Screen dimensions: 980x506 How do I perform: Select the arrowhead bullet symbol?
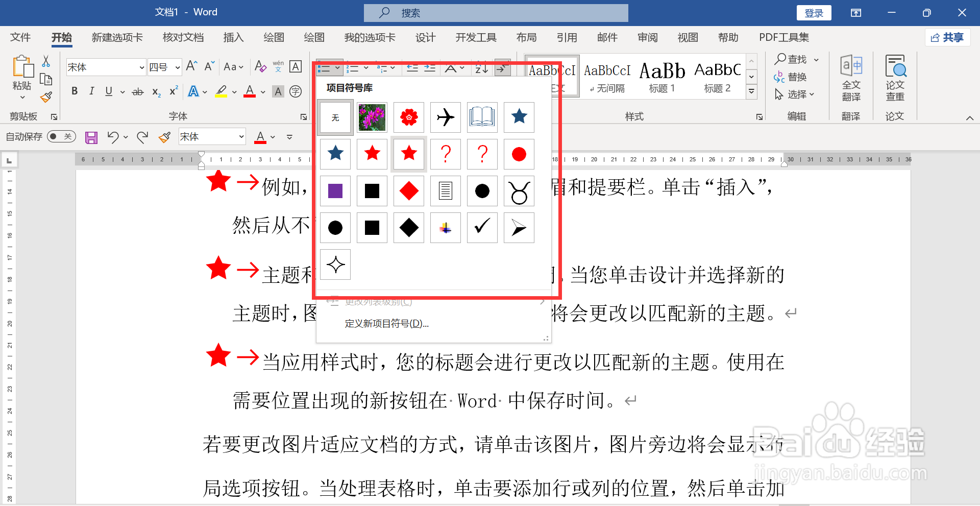[519, 228]
